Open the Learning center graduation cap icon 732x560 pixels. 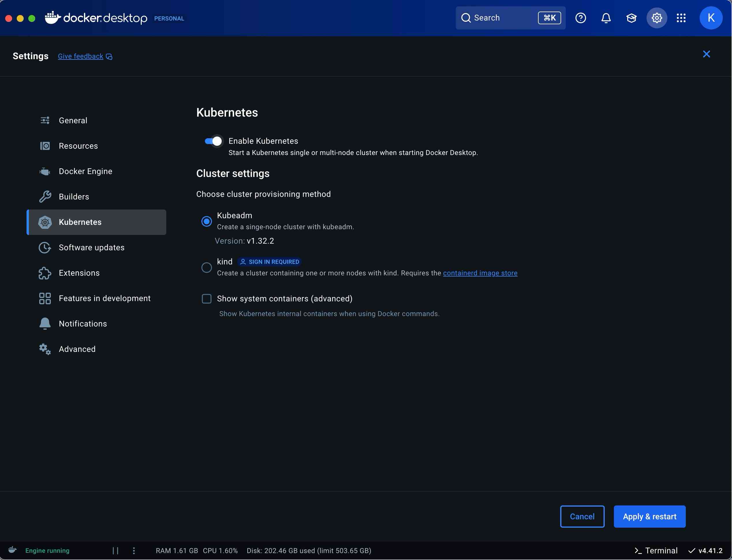pos(631,18)
